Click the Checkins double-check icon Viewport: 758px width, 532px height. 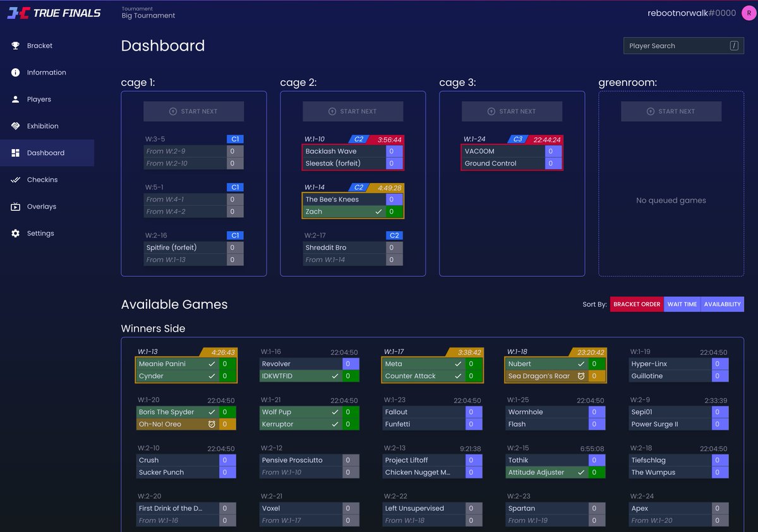tap(15, 179)
